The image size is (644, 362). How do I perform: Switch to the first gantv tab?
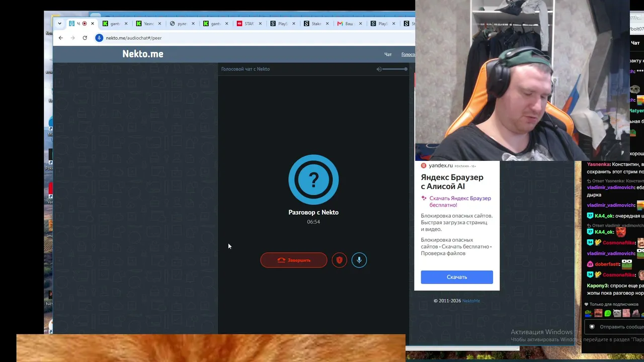[x=115, y=24]
